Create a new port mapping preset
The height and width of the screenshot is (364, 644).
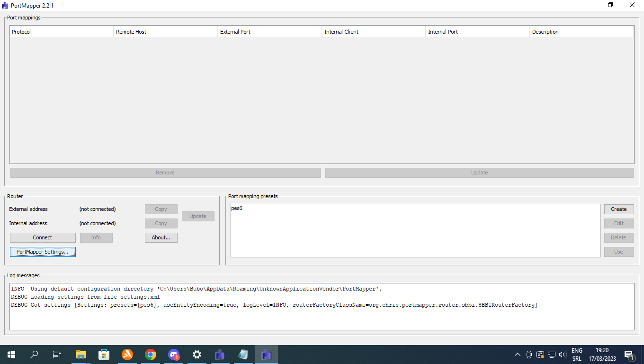tap(619, 209)
